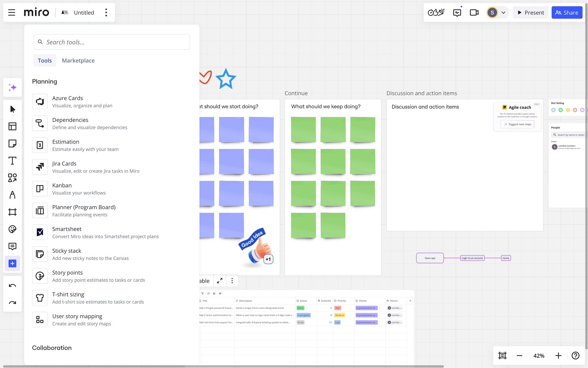Click the Share button

click(x=567, y=13)
